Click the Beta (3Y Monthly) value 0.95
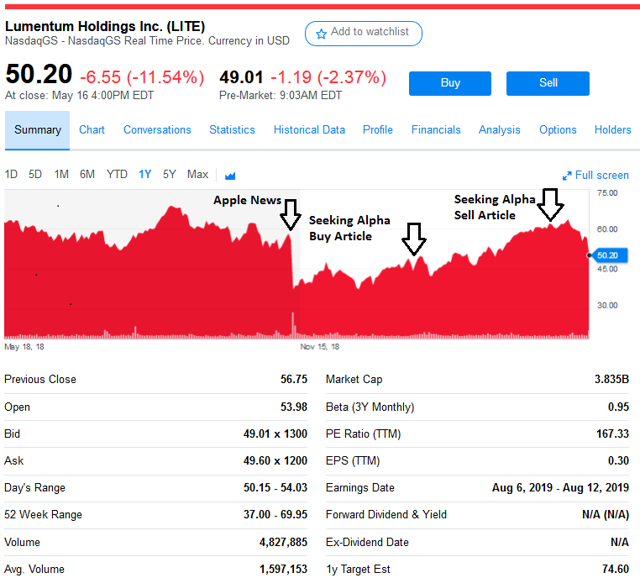Screen dimensions: 640x578 point(618,407)
